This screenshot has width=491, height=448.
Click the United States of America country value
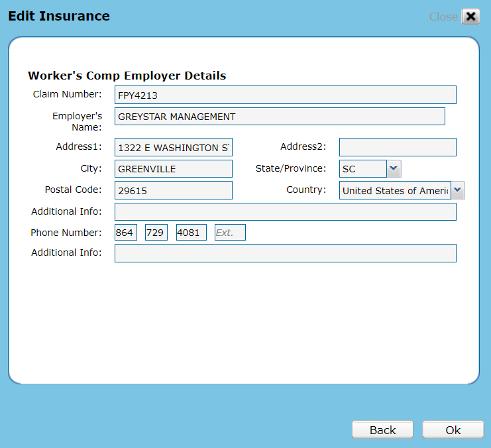[395, 190]
